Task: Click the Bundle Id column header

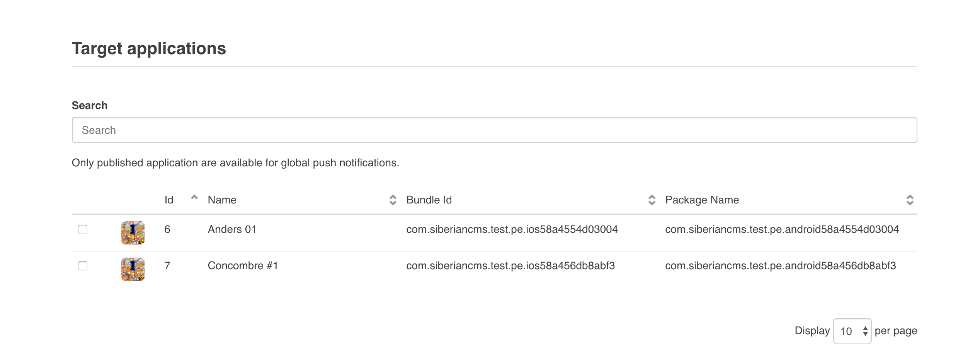Action: coord(429,200)
